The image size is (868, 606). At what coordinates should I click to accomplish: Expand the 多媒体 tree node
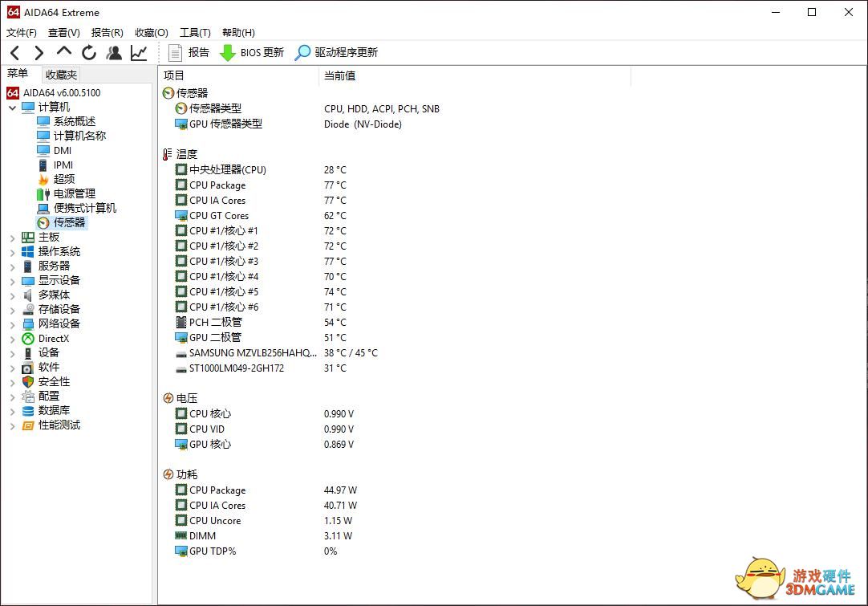coord(12,295)
